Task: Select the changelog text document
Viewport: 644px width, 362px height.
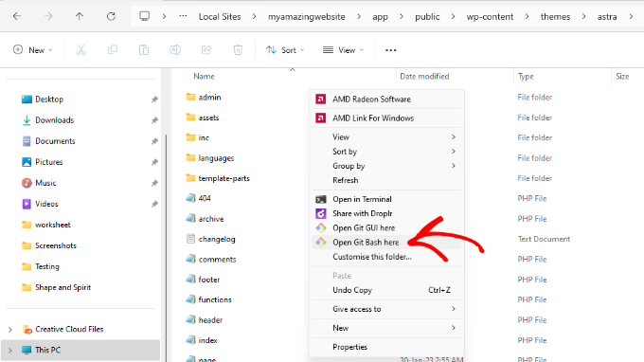Action: click(x=217, y=239)
